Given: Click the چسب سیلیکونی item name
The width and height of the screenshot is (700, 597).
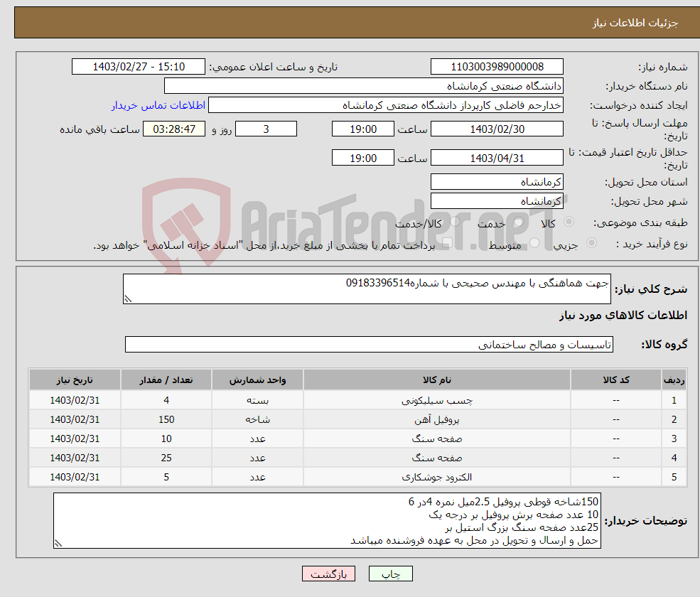Looking at the screenshot, I should [x=436, y=401].
